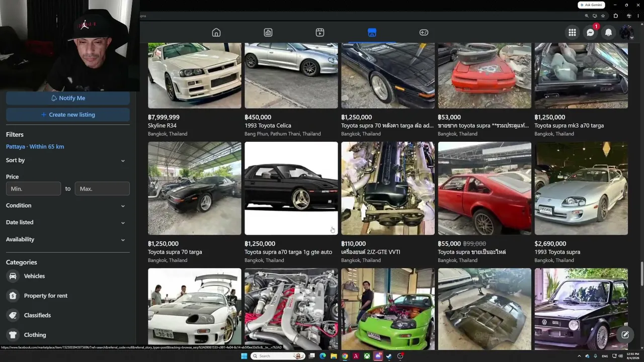Focus the Max. price field
The image size is (644, 362).
point(102,189)
